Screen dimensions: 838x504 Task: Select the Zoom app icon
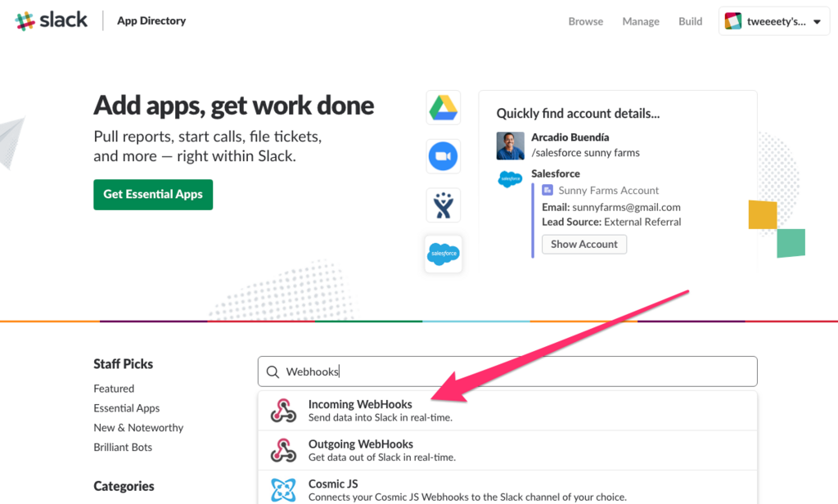click(x=443, y=156)
